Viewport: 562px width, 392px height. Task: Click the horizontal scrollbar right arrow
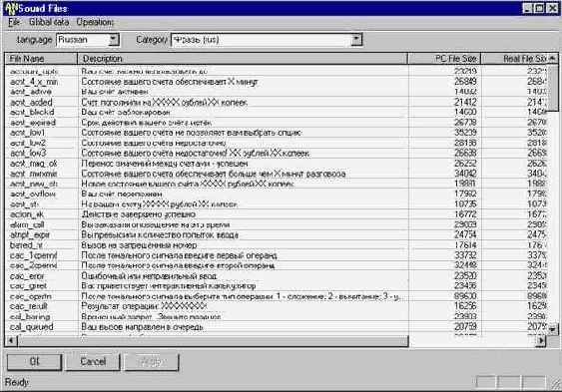pos(540,340)
